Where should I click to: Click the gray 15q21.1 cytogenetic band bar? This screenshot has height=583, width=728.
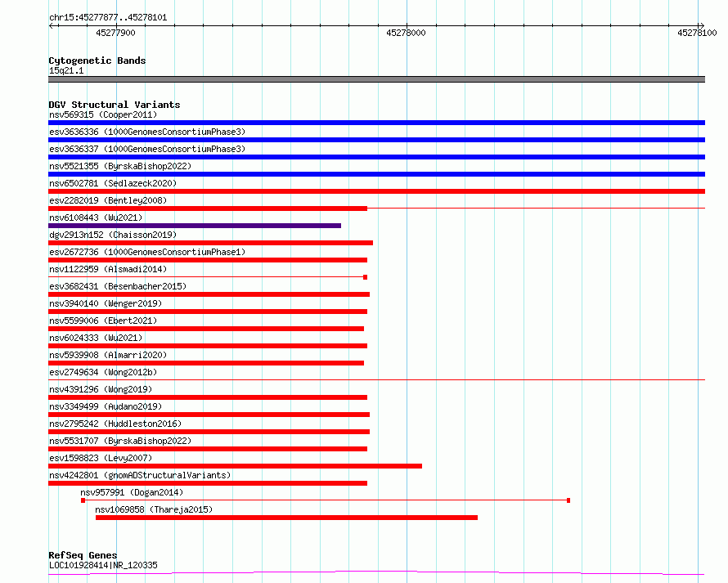click(x=376, y=79)
